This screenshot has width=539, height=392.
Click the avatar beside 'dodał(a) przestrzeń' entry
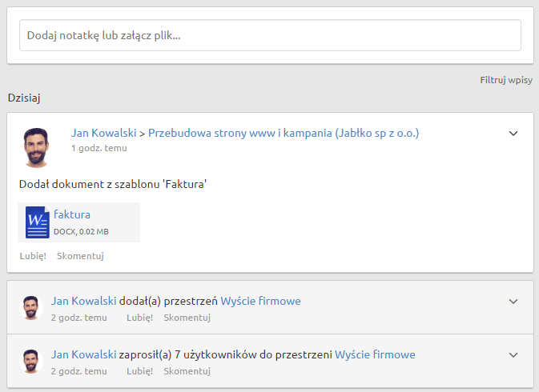[x=31, y=308]
